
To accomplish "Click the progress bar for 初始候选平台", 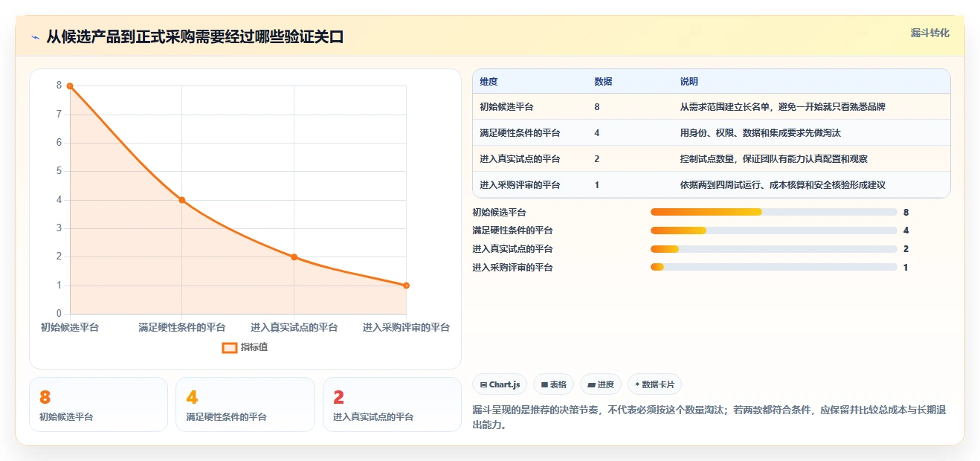I will pyautogui.click(x=773, y=212).
